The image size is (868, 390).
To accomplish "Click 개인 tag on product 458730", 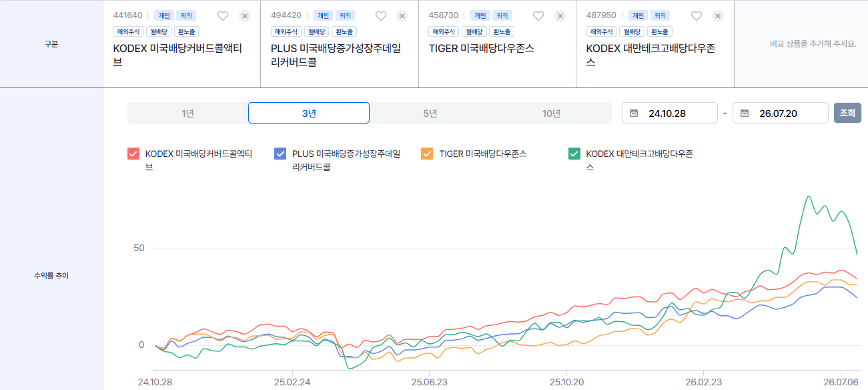I will coord(480,15).
